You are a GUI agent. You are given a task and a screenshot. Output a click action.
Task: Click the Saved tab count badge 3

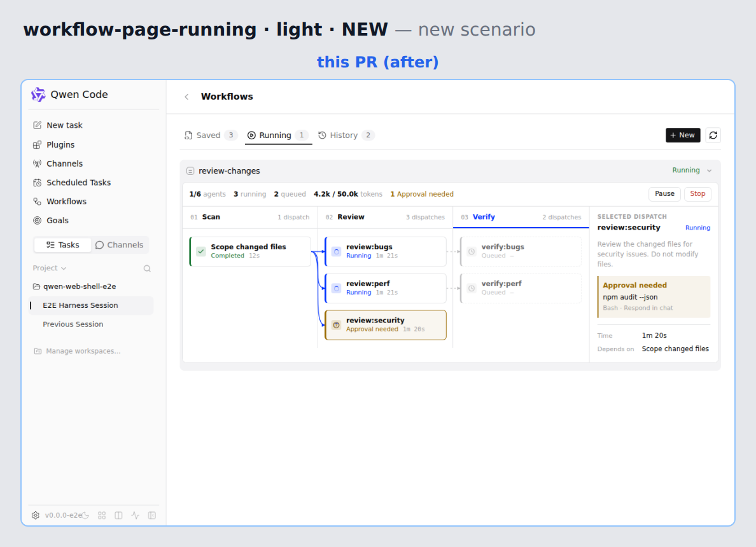[231, 135]
